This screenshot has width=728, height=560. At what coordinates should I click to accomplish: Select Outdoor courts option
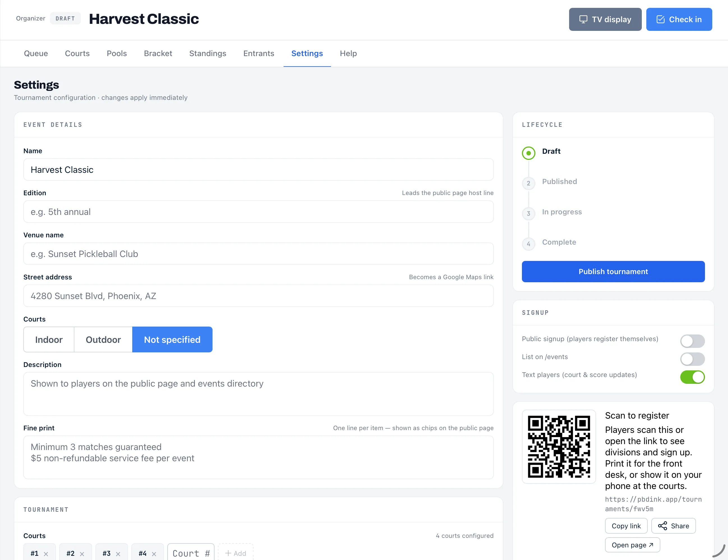point(103,339)
